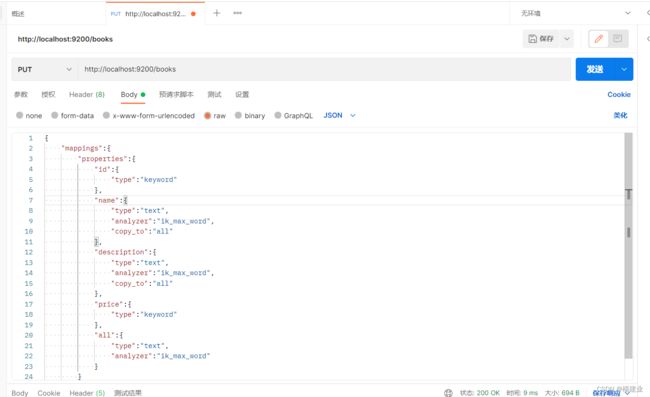Click the unsaved orange dot on the request tab
Image resolution: width=650 pixels, height=397 pixels.
click(193, 14)
